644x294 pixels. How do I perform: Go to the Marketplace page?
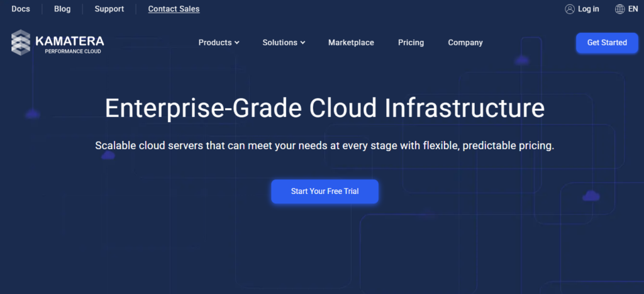coord(351,43)
